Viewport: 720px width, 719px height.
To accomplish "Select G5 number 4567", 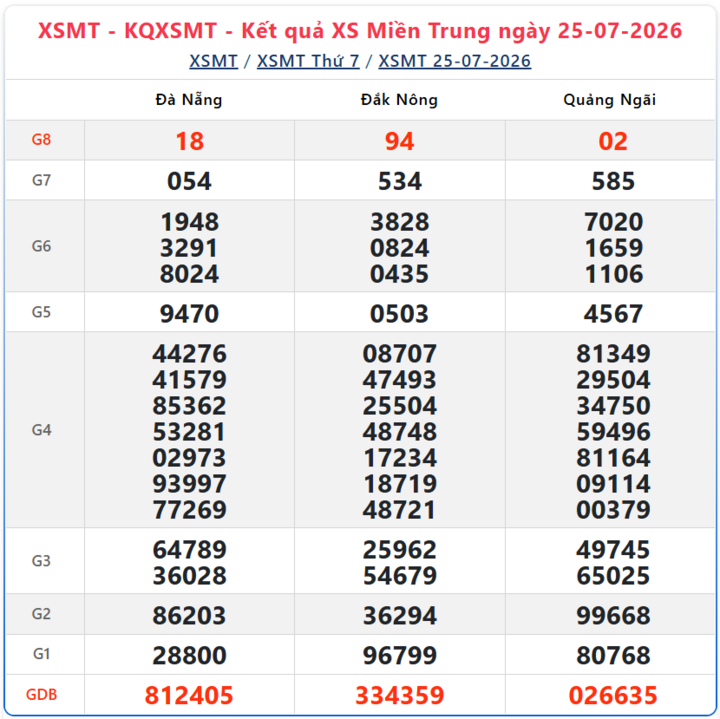I will coord(613,314).
